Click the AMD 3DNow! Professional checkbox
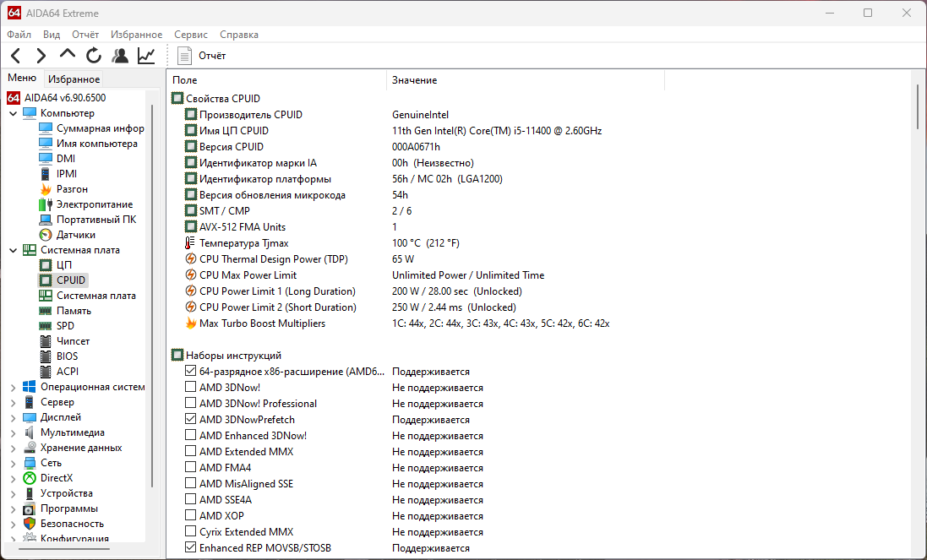This screenshot has height=560, width=927. tap(190, 403)
